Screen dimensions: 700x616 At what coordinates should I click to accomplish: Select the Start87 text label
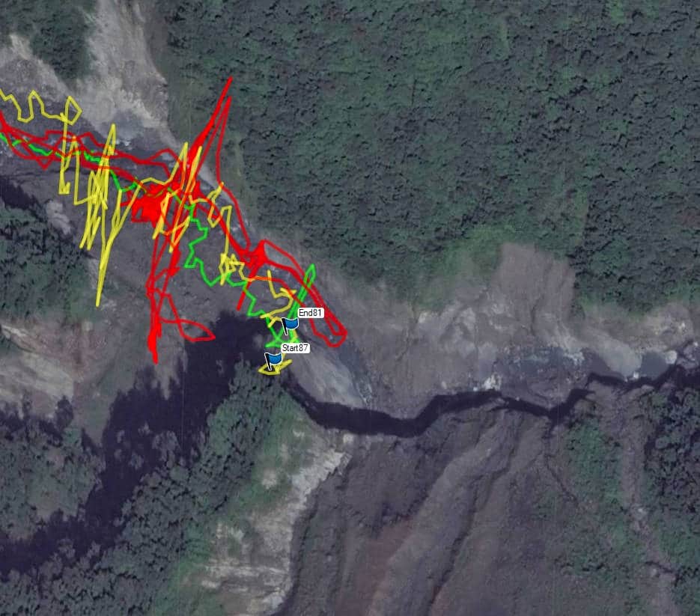[x=295, y=348]
